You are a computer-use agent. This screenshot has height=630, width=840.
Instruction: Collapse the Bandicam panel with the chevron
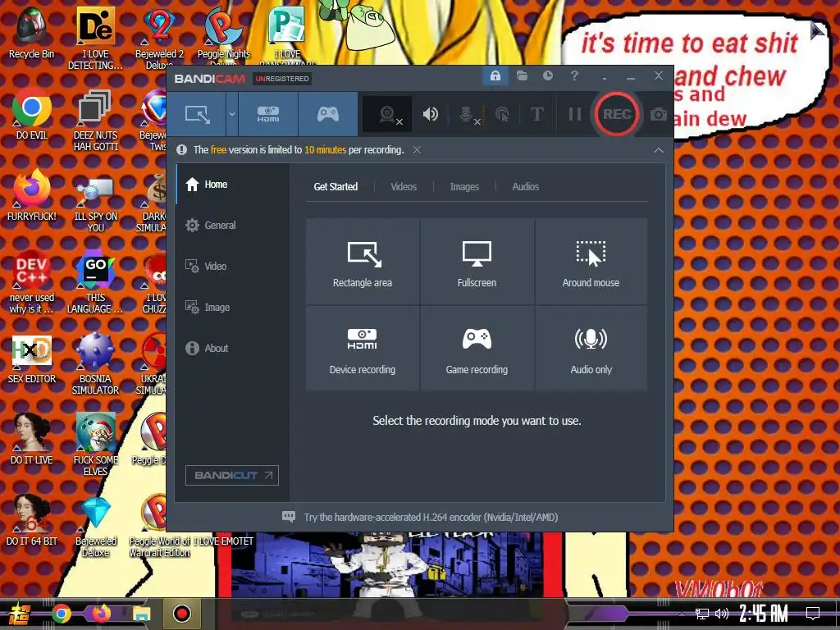[659, 151]
